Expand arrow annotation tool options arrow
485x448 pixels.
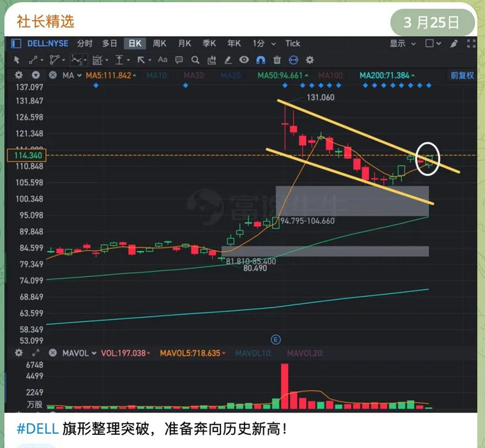(x=150, y=60)
